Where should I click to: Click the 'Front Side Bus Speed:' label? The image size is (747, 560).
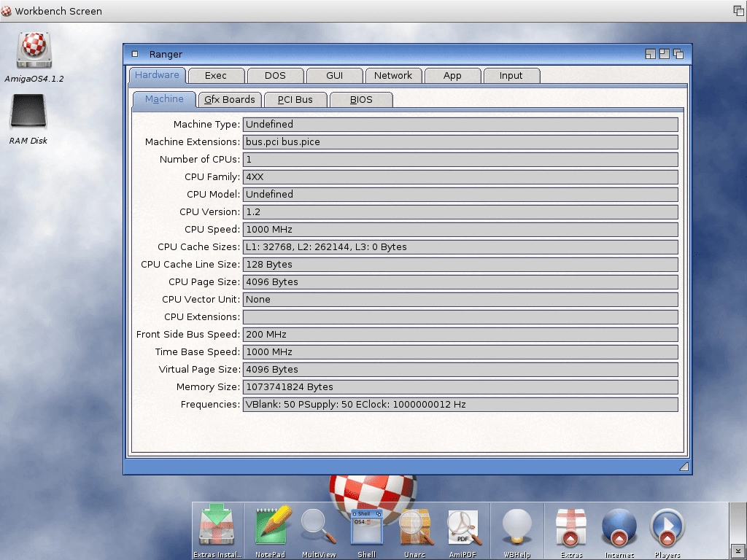(x=188, y=335)
